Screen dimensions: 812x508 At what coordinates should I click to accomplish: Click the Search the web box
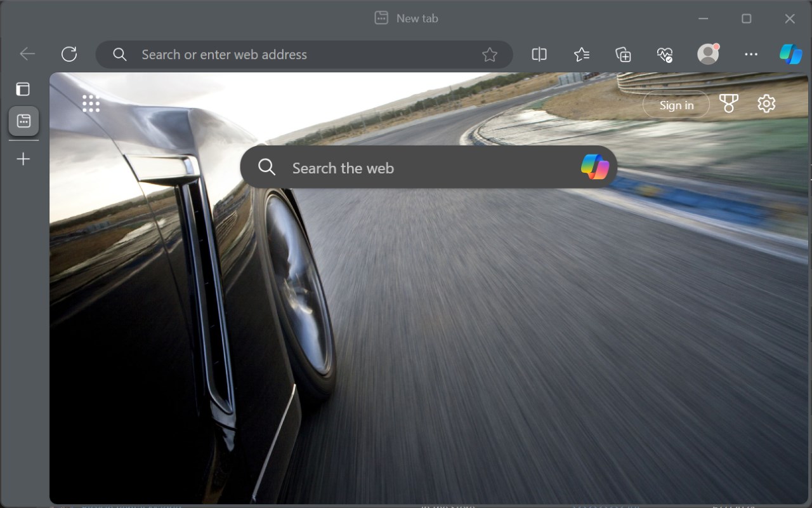click(429, 167)
